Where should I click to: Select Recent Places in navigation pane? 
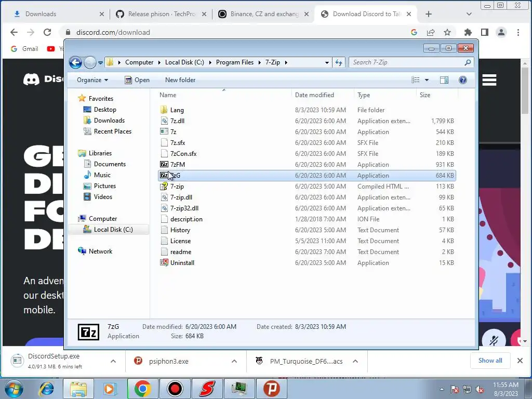pyautogui.click(x=112, y=131)
